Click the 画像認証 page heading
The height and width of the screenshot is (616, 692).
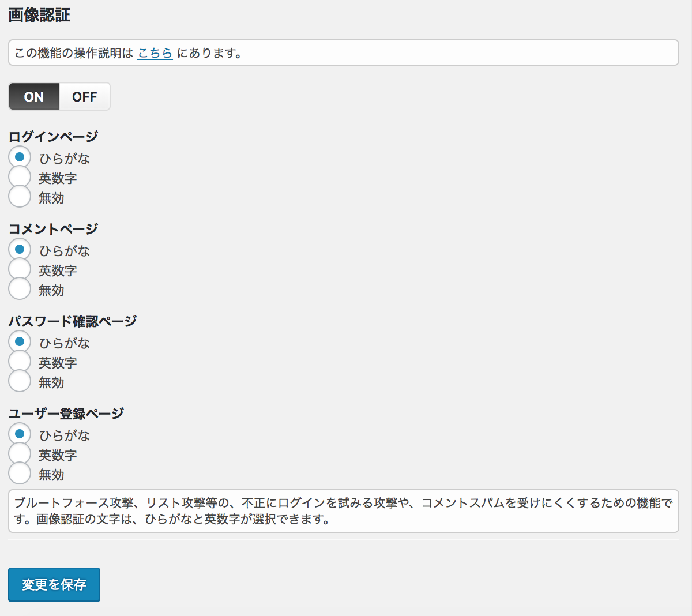pos(39,15)
